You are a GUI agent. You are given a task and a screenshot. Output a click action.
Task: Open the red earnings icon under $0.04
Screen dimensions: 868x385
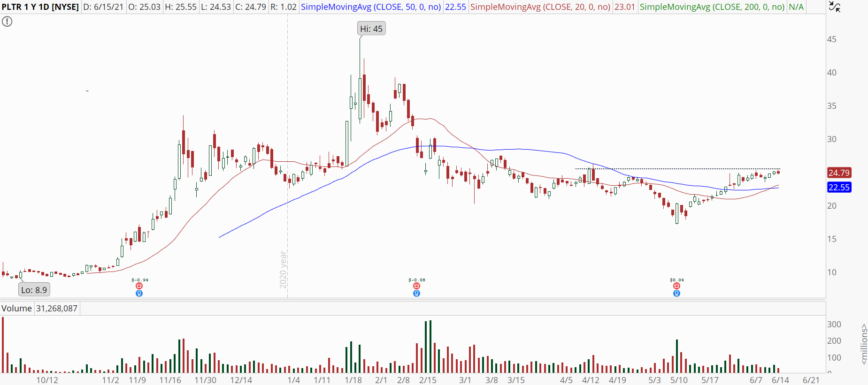pos(676,286)
